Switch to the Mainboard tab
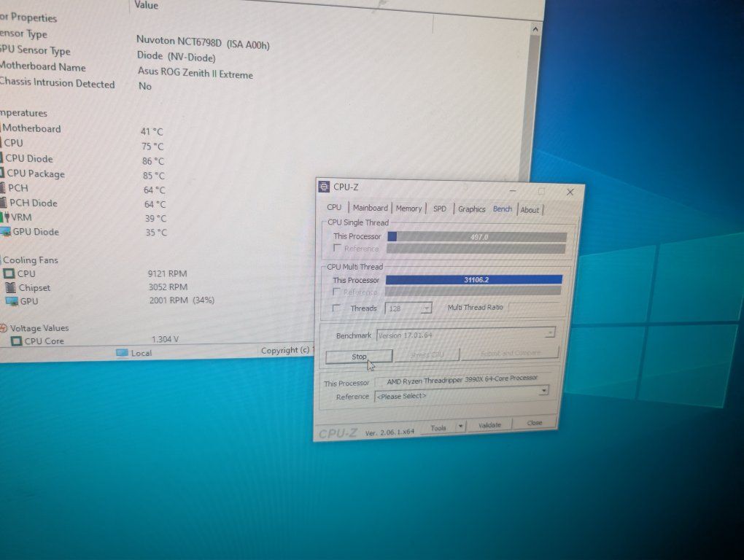The image size is (744, 560). coord(370,208)
